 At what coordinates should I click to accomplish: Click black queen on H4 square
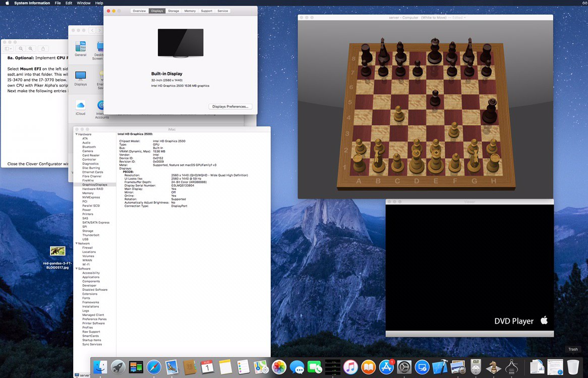(x=490, y=111)
